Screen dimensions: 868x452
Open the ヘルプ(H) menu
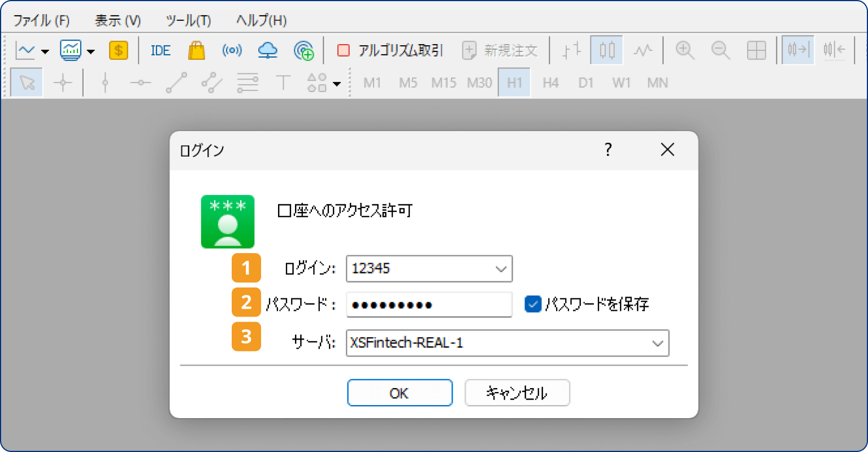pyautogui.click(x=261, y=21)
